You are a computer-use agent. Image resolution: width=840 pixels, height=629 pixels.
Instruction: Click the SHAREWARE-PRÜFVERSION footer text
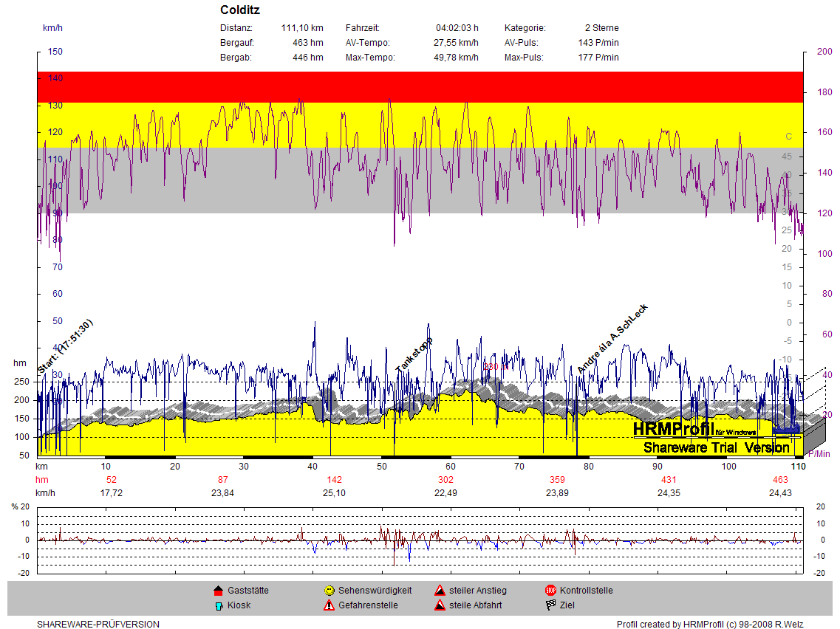pos(98,625)
